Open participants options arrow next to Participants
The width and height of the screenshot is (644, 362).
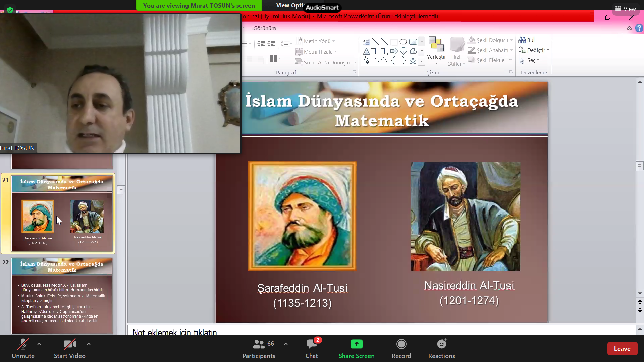coord(286,344)
